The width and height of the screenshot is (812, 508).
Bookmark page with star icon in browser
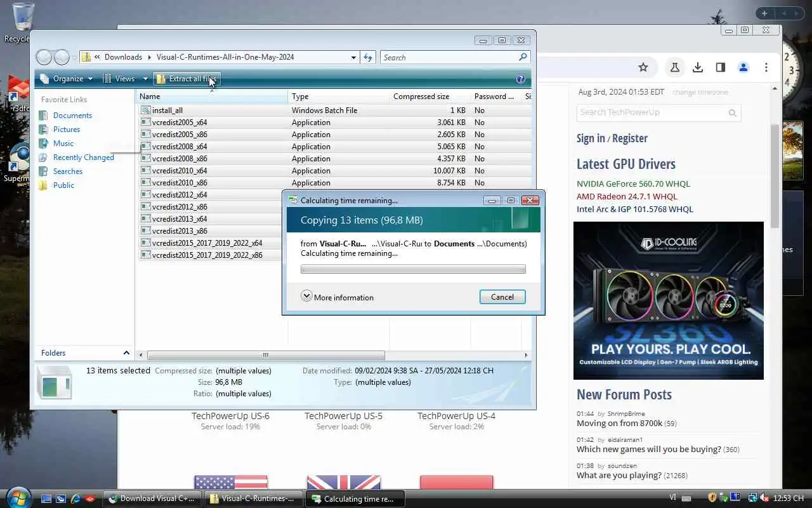point(643,67)
